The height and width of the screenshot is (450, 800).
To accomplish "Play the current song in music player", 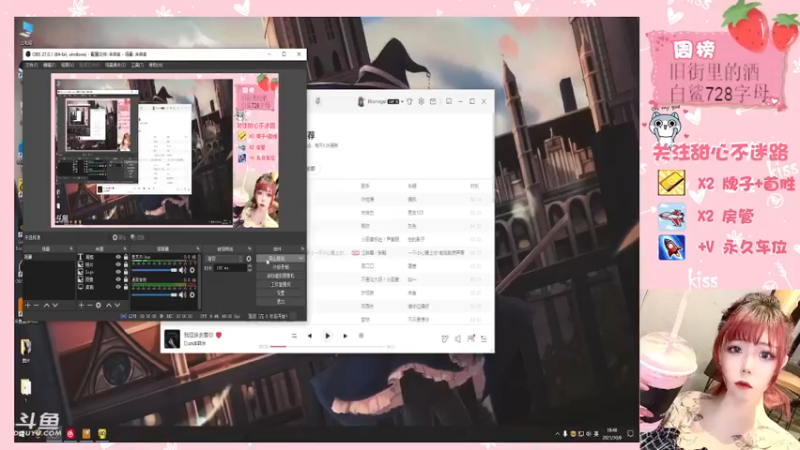I will pyautogui.click(x=328, y=336).
